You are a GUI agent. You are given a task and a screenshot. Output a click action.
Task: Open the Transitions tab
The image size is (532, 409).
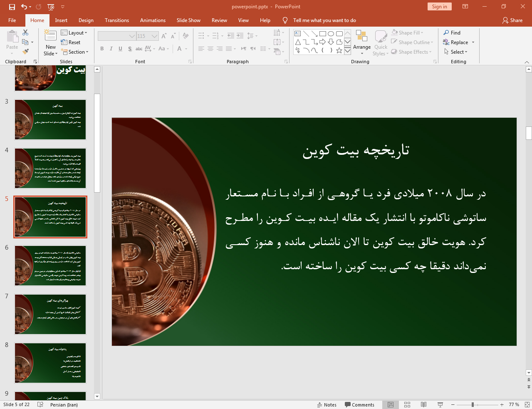tap(117, 20)
